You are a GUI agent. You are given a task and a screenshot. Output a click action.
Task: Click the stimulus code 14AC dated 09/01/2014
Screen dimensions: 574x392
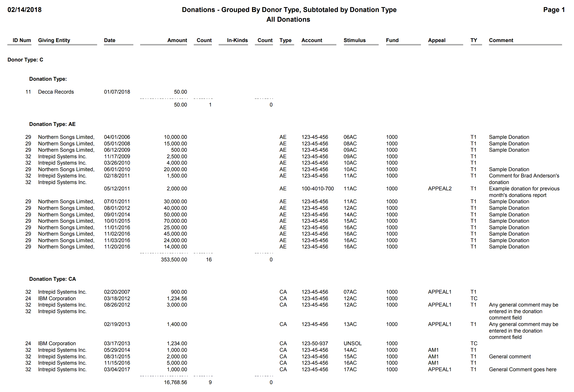[x=350, y=214]
